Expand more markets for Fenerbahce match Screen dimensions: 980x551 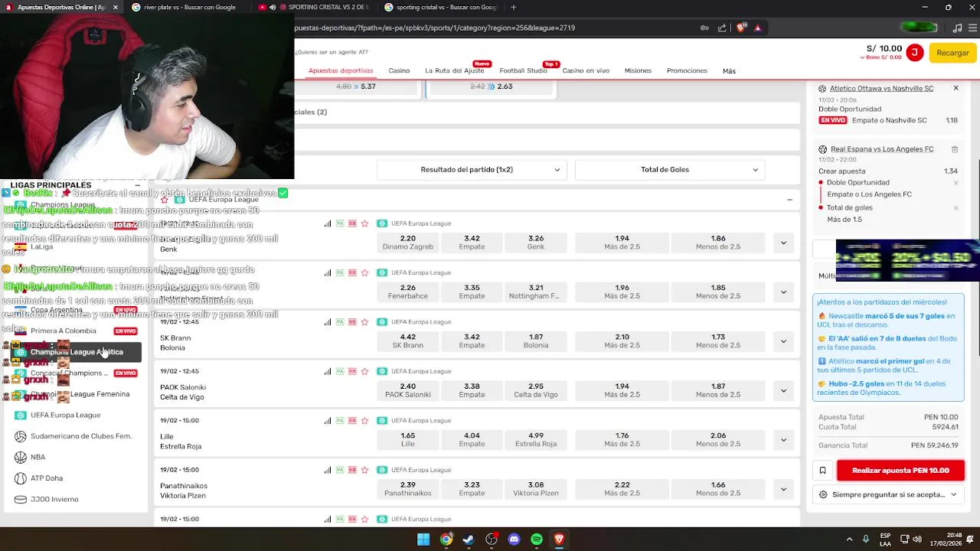coord(783,292)
